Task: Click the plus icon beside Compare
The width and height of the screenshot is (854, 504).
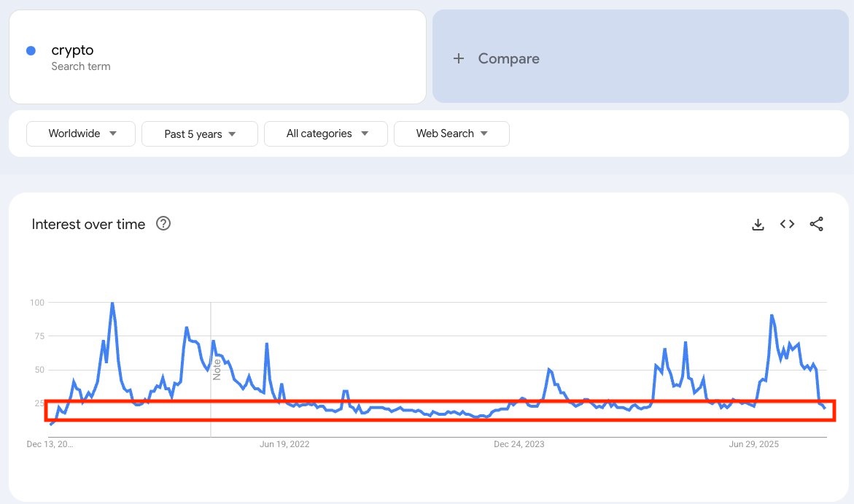Action: [459, 58]
